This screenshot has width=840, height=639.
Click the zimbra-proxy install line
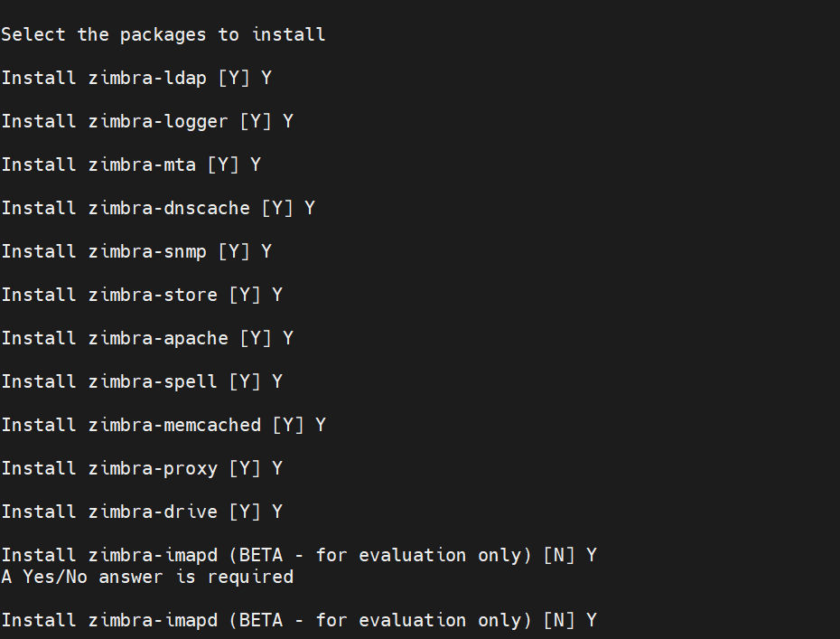(142, 468)
